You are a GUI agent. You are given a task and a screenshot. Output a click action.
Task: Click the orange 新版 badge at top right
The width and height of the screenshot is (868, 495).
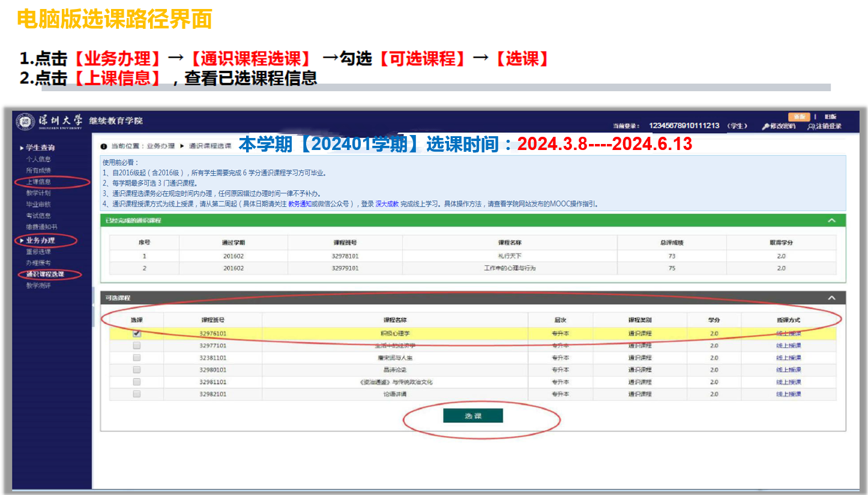[x=799, y=117]
